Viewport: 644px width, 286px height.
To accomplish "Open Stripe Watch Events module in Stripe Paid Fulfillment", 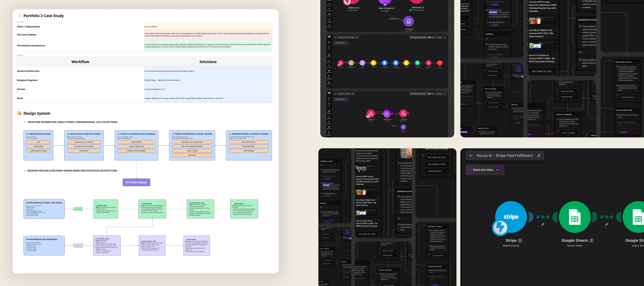I will [x=511, y=217].
